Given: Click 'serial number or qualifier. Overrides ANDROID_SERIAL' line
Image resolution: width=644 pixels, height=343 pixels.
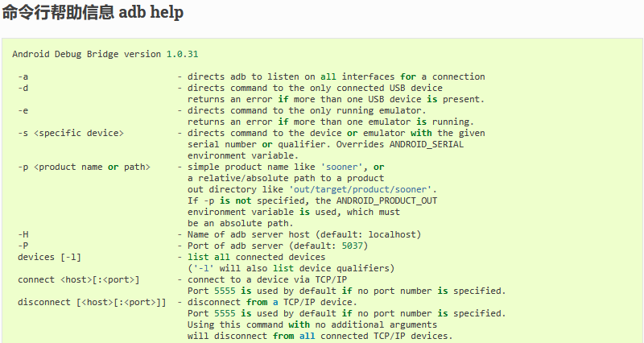Looking at the screenshot, I should pyautogui.click(x=326, y=145).
